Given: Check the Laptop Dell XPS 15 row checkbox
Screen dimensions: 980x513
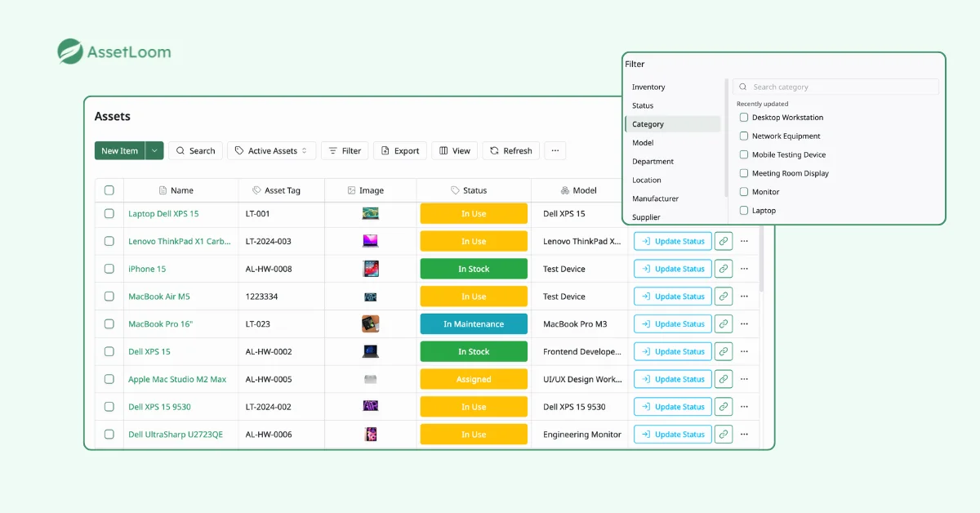Looking at the screenshot, I should pyautogui.click(x=109, y=213).
